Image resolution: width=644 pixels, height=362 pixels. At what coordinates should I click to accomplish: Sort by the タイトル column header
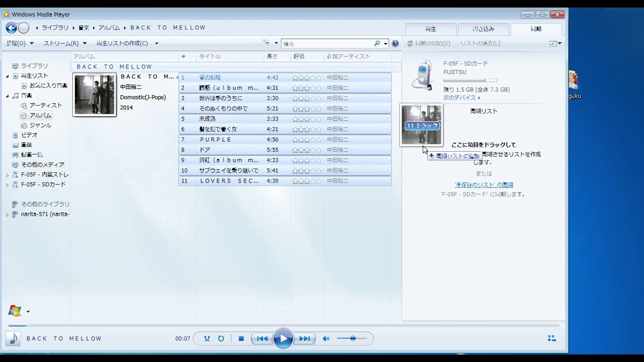pos(210,57)
